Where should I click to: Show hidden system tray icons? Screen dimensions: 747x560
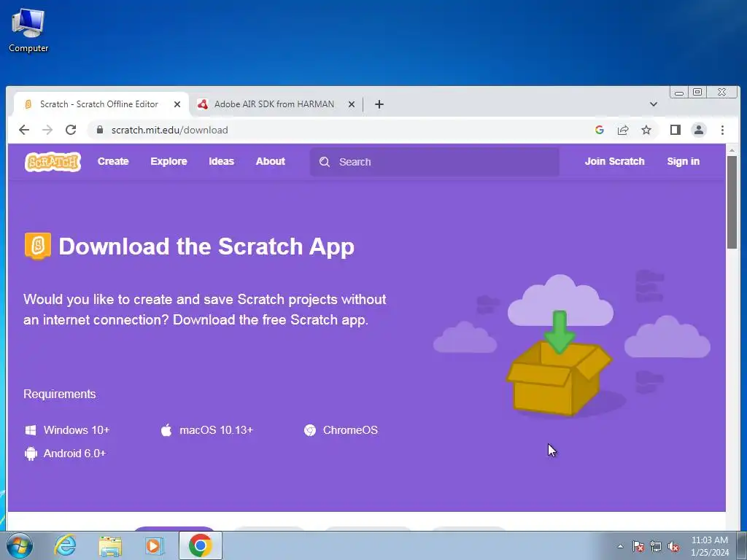click(x=620, y=546)
